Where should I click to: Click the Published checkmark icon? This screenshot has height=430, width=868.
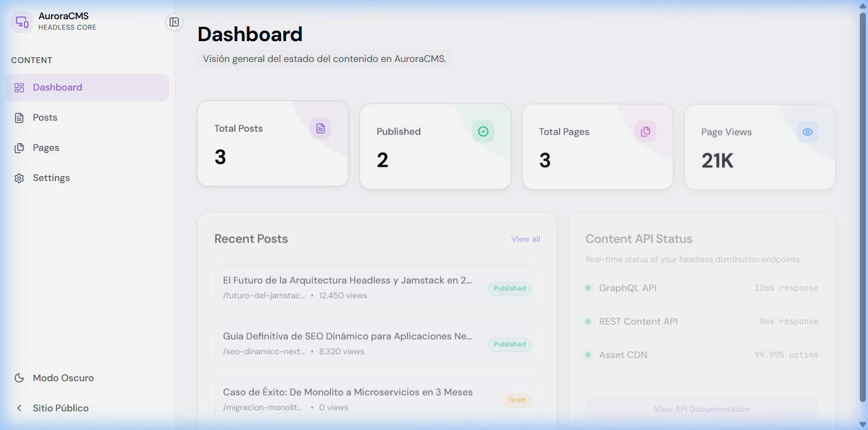(483, 132)
